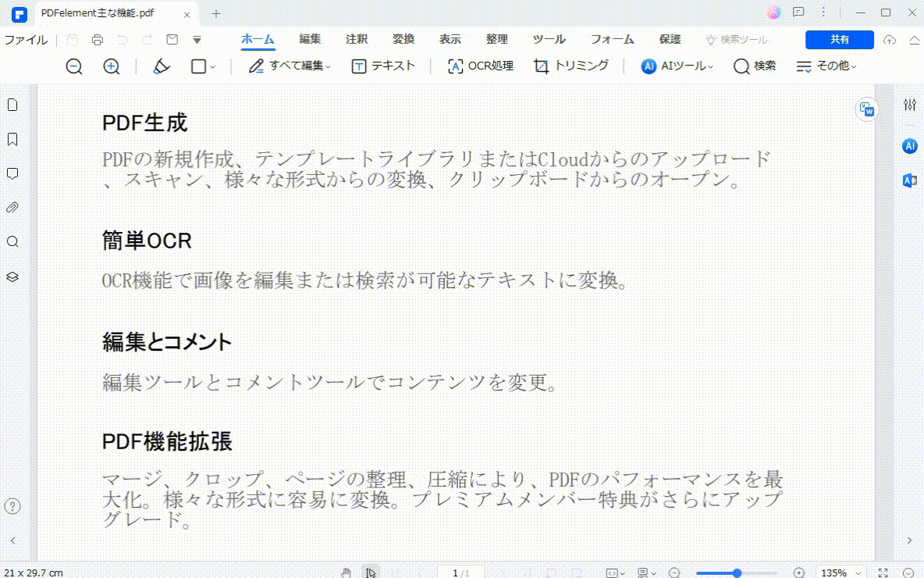Toggle the properties panel sliders icon
Viewport: 924px width, 578px height.
point(909,105)
